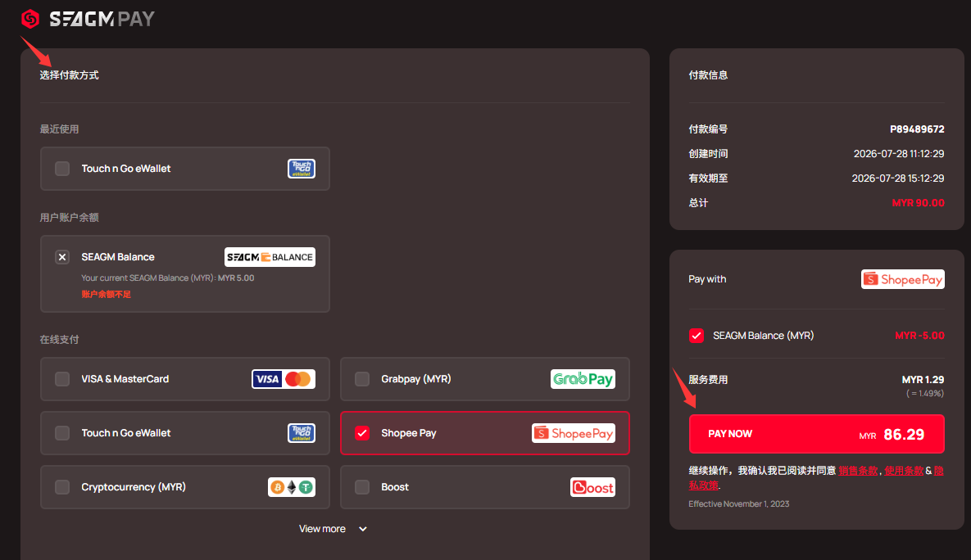The height and width of the screenshot is (560, 971).
Task: Toggle the SEAGM Balance checkbox with X
Action: (x=62, y=257)
